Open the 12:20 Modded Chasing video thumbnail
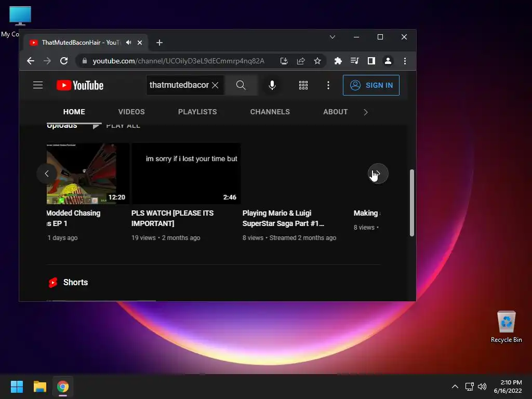This screenshot has height=399, width=532. click(88, 174)
